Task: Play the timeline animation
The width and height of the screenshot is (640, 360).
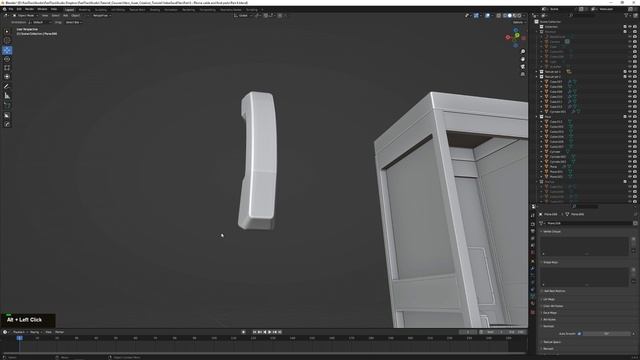Action: pyautogui.click(x=269, y=332)
